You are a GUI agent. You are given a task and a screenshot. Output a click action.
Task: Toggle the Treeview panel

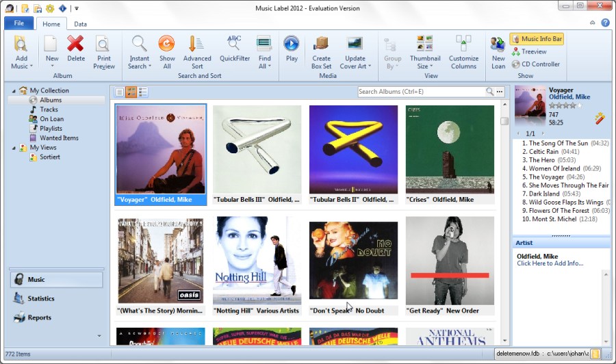pyautogui.click(x=529, y=51)
